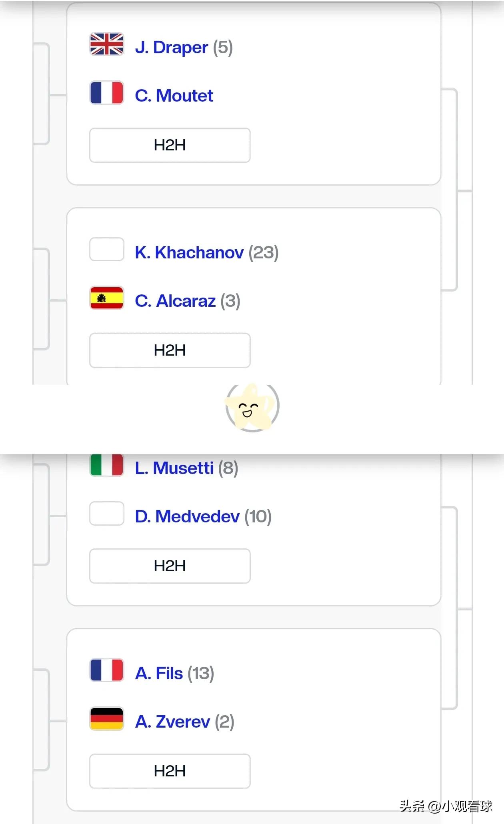The height and width of the screenshot is (824, 504).
Task: View H2H for Fils vs Zverev
Action: coord(170,771)
